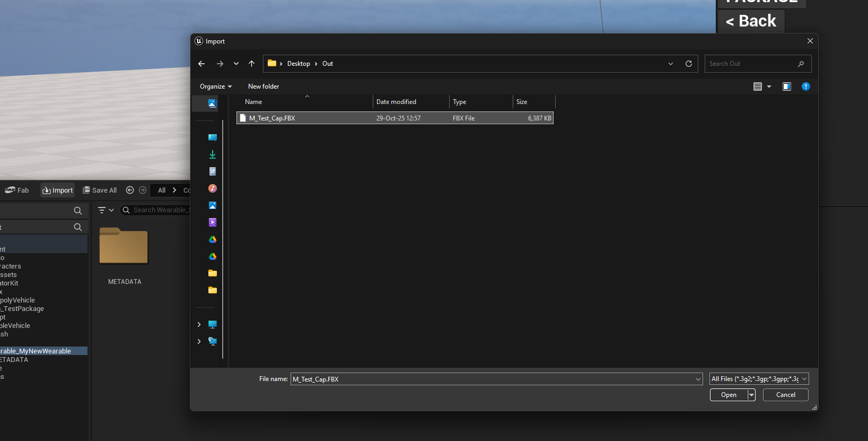Click the Search Out input field

[x=751, y=64]
